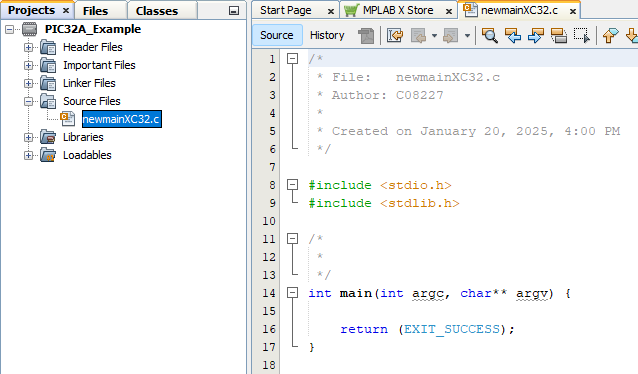This screenshot has height=374, width=638.
Task: Click the Important Files folder icon
Action: coord(48,66)
